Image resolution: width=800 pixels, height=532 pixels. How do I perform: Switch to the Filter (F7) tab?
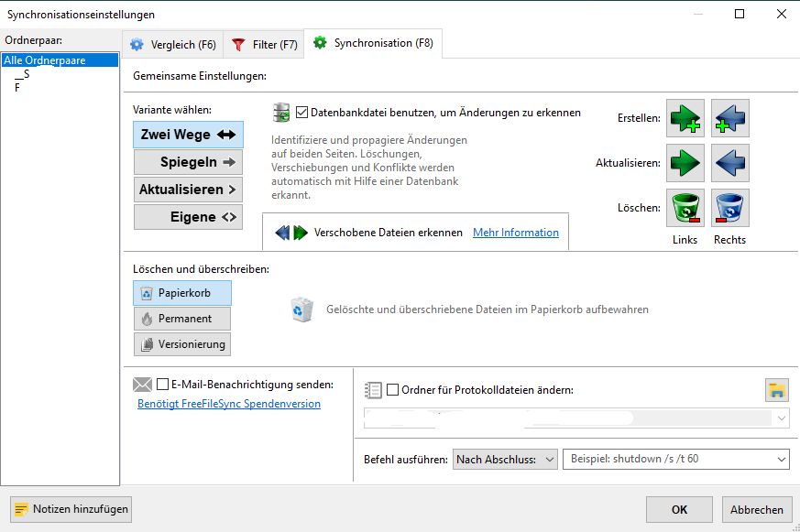click(264, 45)
